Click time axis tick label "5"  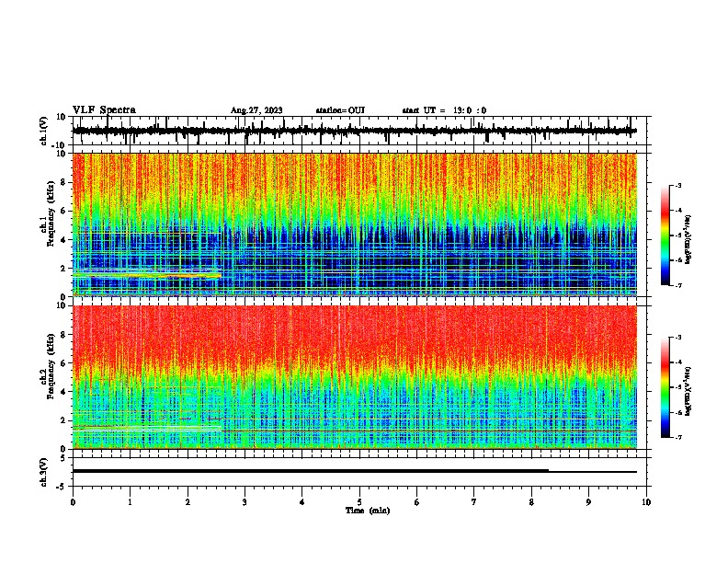click(359, 502)
